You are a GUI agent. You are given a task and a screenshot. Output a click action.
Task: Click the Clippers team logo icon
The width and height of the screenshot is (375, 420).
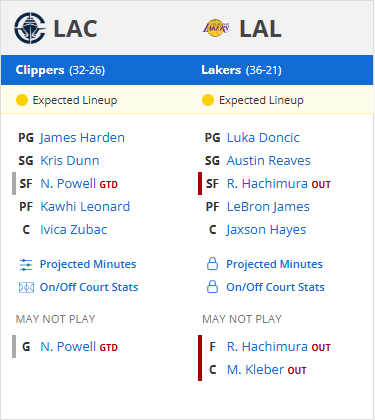point(30,28)
